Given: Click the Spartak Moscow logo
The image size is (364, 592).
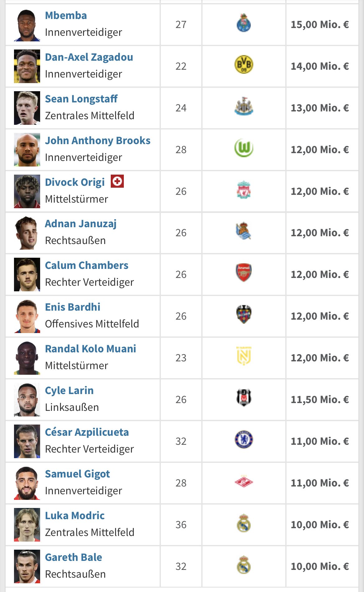Looking at the screenshot, I should 244,482.
